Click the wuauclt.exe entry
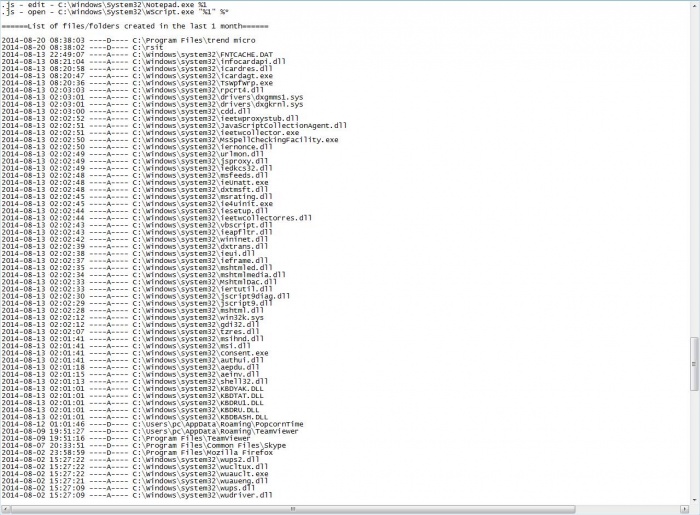The height and width of the screenshot is (515, 700). pyautogui.click(x=135, y=474)
